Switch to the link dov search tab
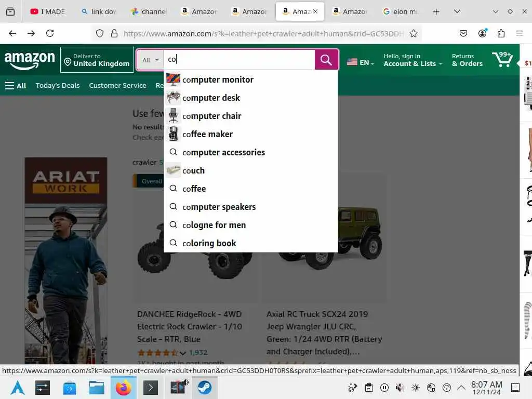 (x=99, y=11)
